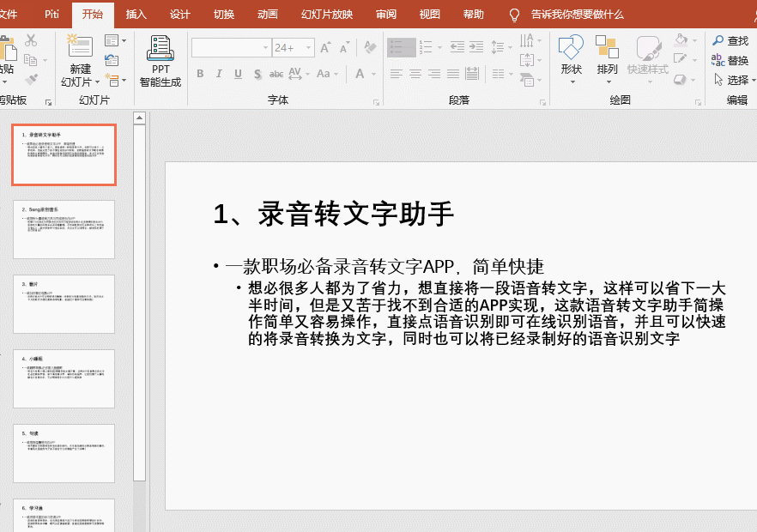Center align paragraph text

tap(415, 74)
